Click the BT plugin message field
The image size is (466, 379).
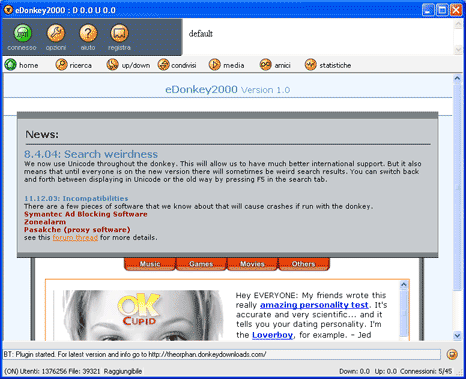222,354
